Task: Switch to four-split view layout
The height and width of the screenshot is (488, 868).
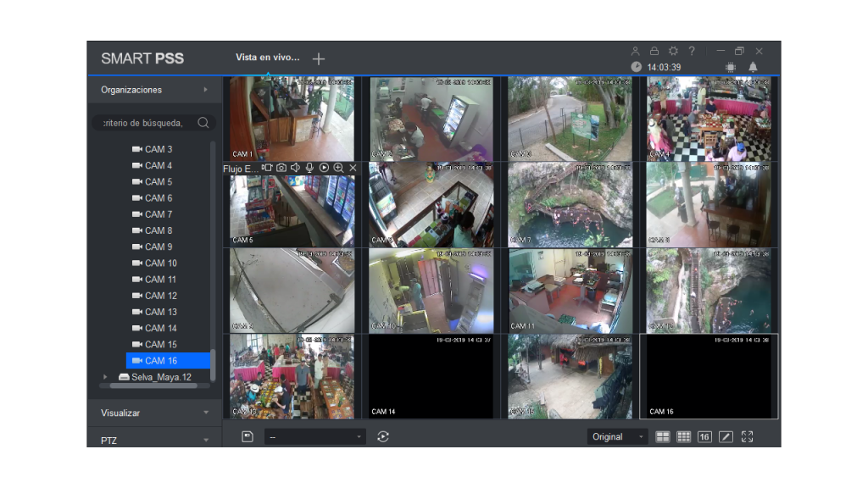Action: (x=663, y=436)
